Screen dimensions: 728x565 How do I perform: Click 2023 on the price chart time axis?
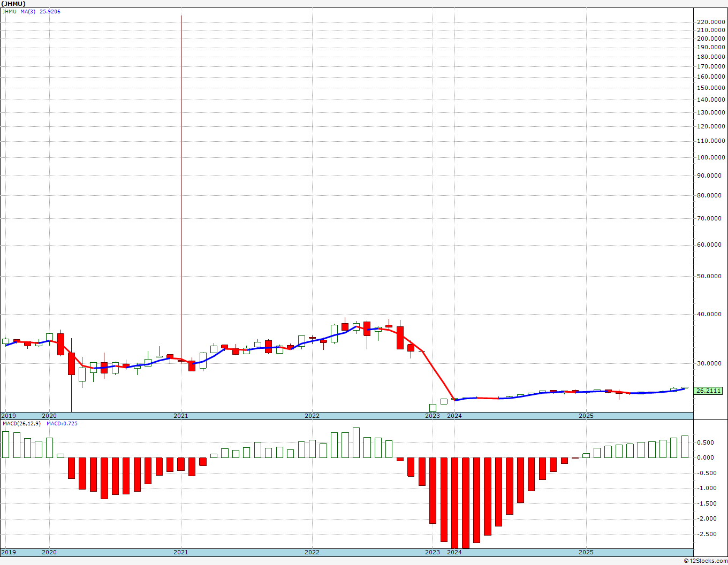433,416
